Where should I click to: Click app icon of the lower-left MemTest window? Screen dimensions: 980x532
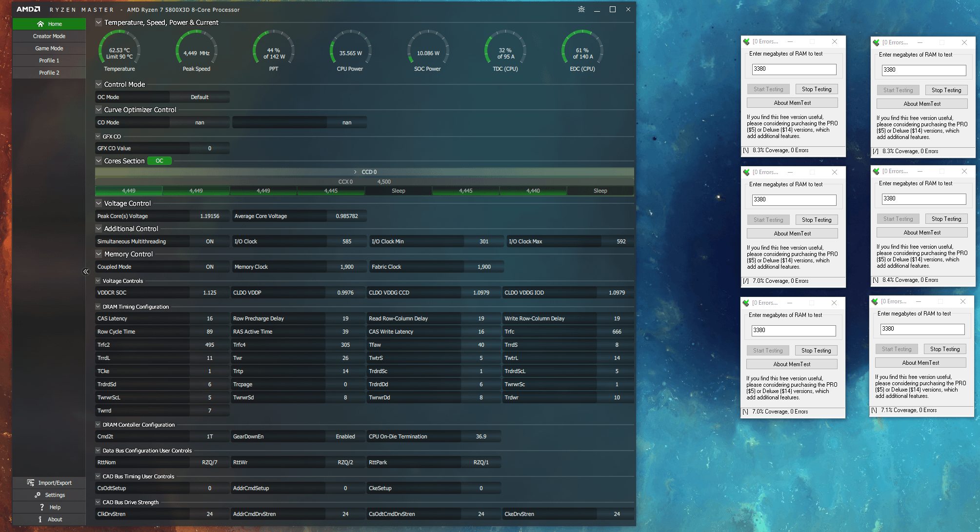click(746, 303)
